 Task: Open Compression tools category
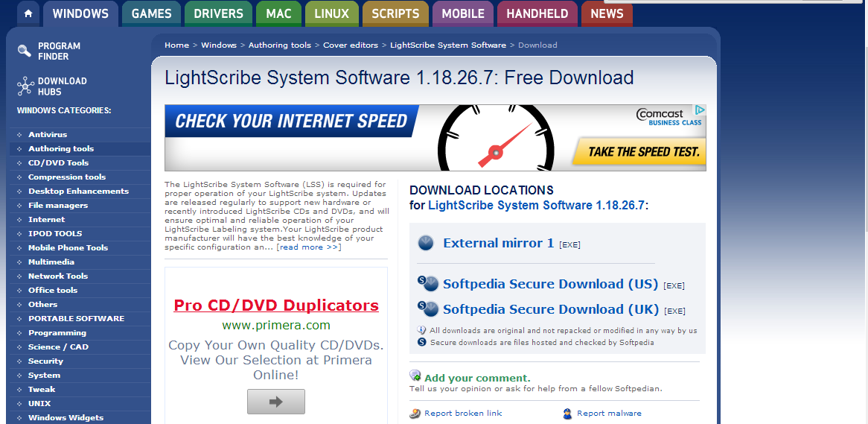pos(67,177)
